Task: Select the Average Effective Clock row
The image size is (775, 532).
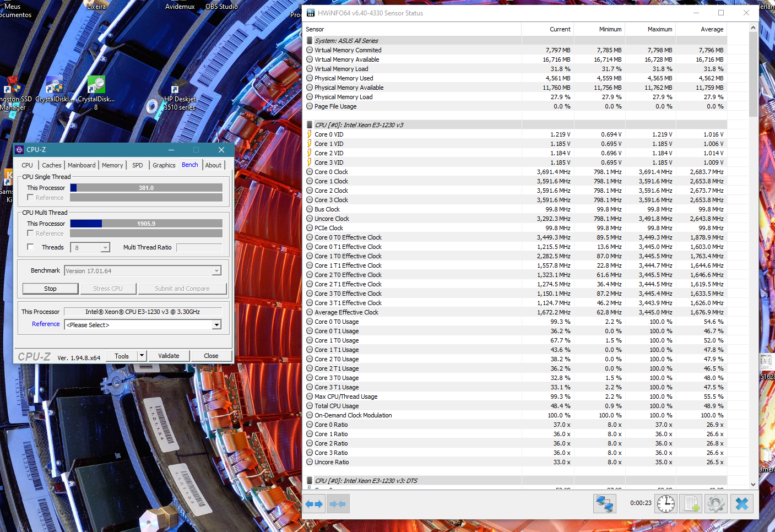Action: [515, 312]
